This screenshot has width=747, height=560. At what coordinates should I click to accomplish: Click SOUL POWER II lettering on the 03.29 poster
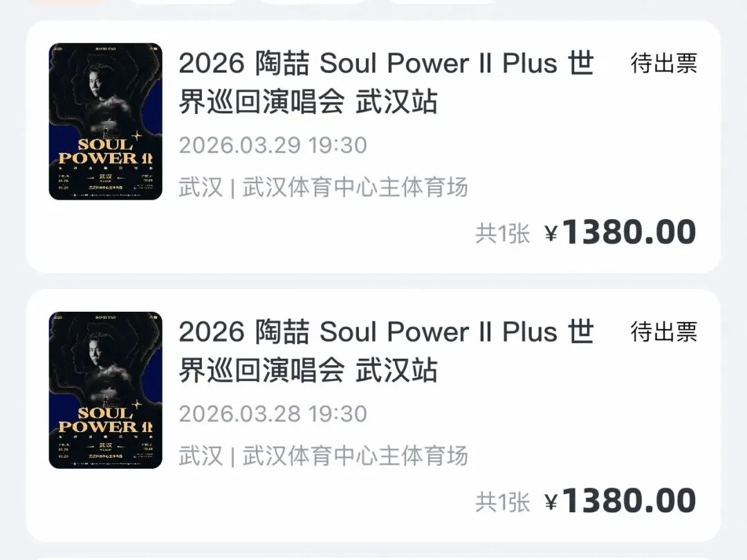coord(105,151)
